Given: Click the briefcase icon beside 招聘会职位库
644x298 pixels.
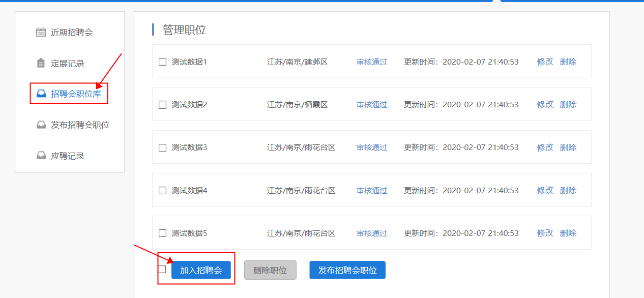Looking at the screenshot, I should [41, 94].
